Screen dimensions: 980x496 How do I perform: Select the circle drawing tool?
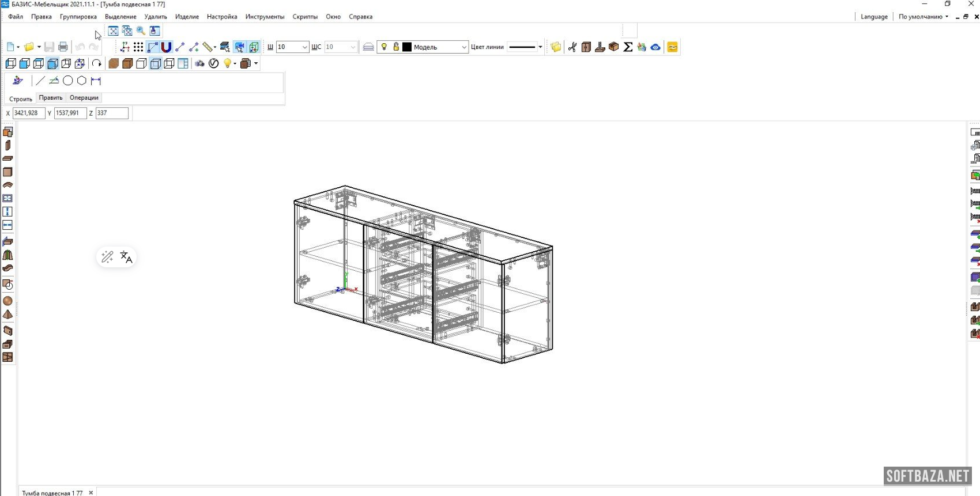coord(68,81)
